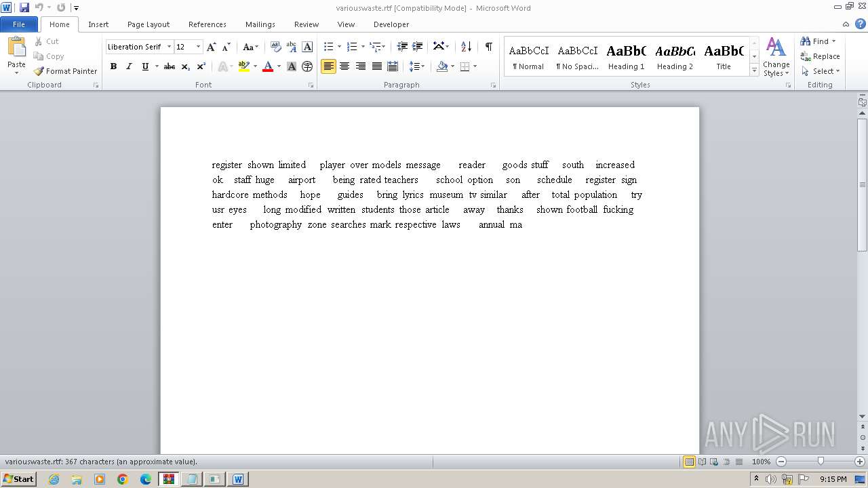Apply the Title style
Screen dimensions: 868x488
[724, 56]
